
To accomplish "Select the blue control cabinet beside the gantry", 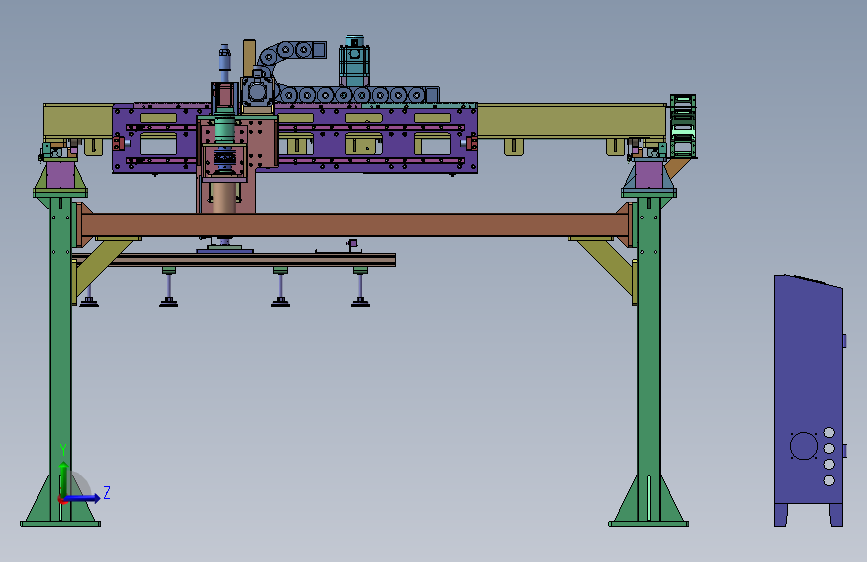I will 808,400.
